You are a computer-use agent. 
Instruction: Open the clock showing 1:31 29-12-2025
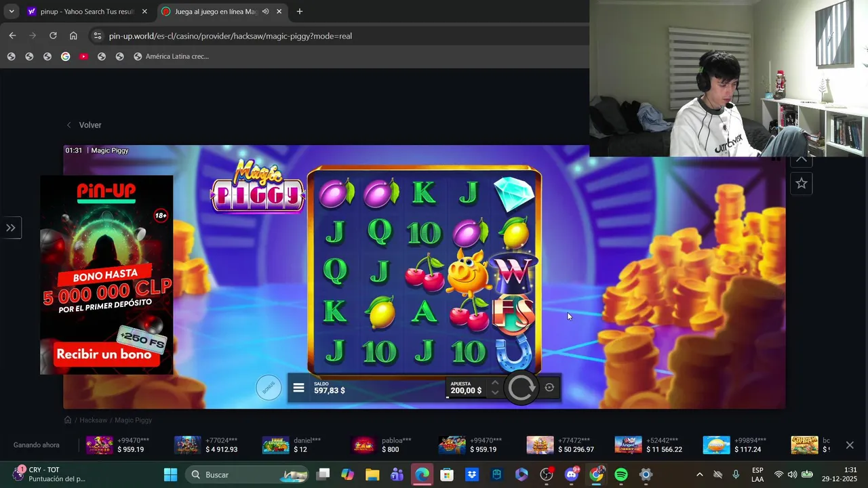pyautogui.click(x=839, y=474)
